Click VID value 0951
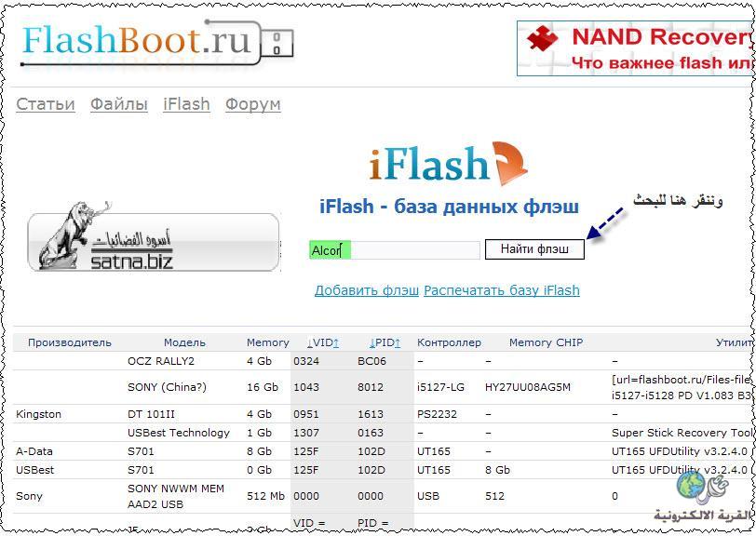This screenshot has width=756, height=536. [306, 414]
